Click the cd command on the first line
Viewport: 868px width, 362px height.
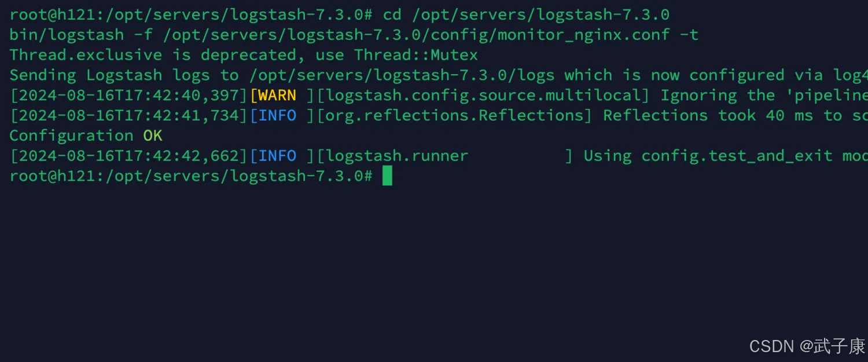[392, 15]
